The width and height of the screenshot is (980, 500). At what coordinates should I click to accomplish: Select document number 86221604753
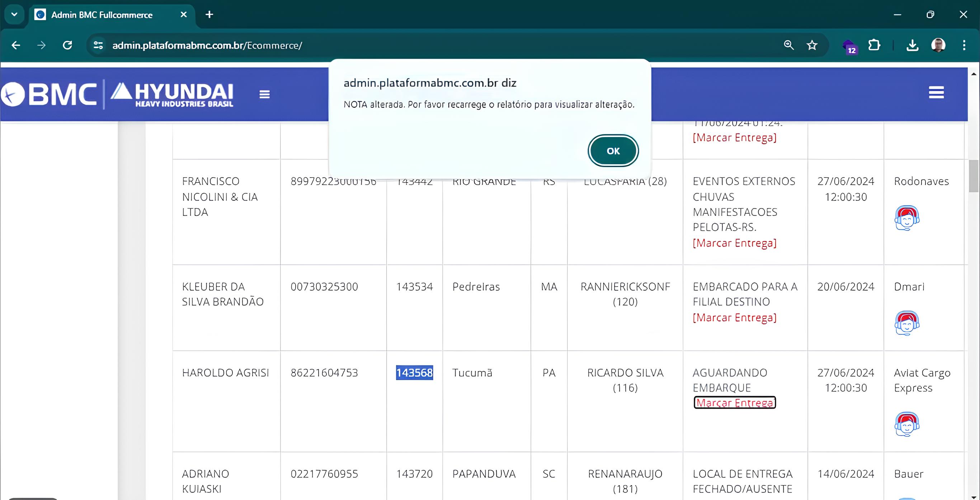324,373
